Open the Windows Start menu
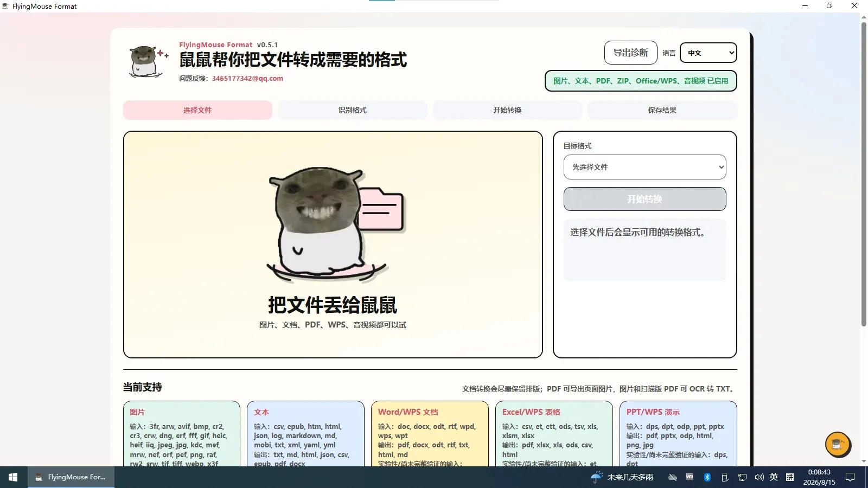The image size is (868, 488). (13, 477)
